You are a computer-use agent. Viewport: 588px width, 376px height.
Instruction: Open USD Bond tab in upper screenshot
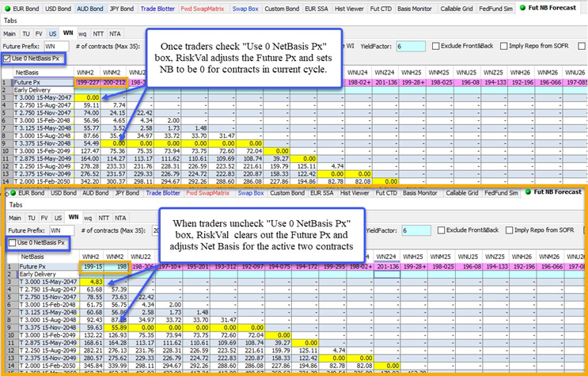point(58,8)
